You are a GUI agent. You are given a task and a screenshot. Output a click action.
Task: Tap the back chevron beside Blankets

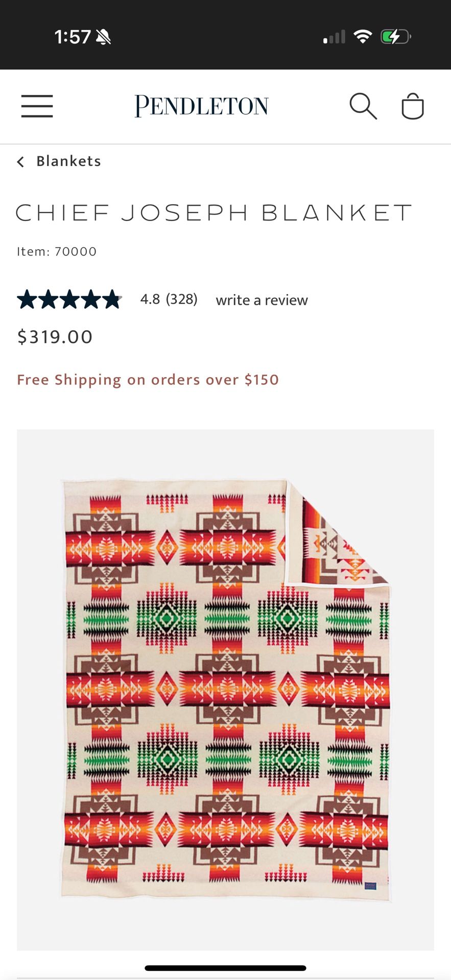click(20, 162)
